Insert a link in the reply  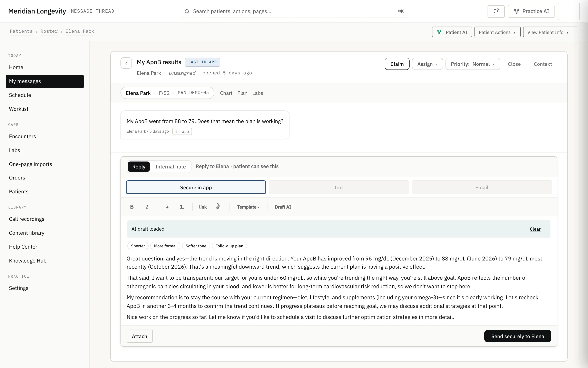(203, 207)
